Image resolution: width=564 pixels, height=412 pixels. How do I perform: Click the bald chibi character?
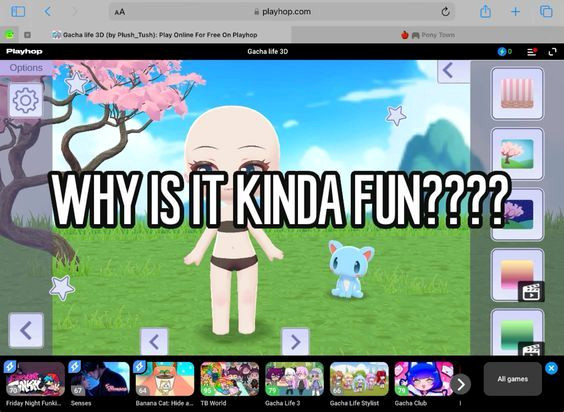(233, 220)
